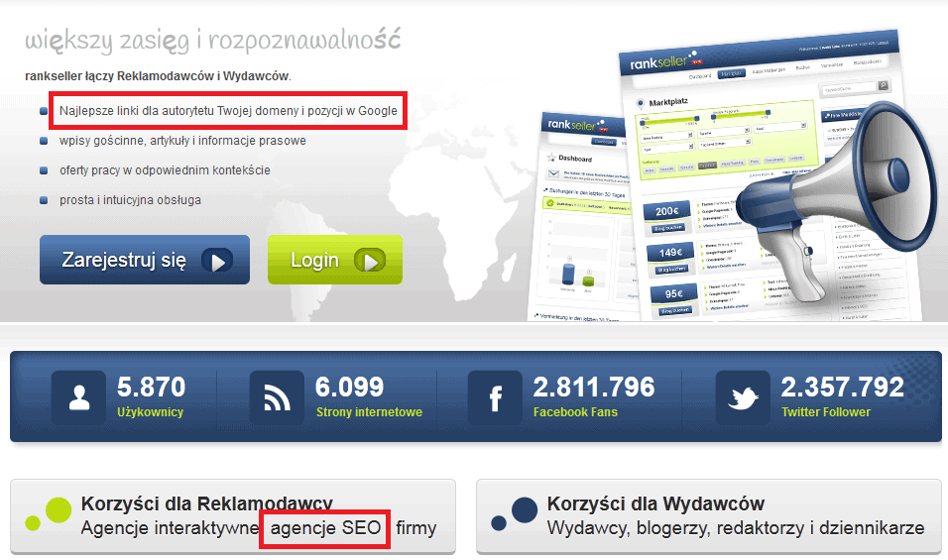This screenshot has width=948, height=560.
Task: Click the 2.357.792 Twitter follower count
Action: [842, 387]
